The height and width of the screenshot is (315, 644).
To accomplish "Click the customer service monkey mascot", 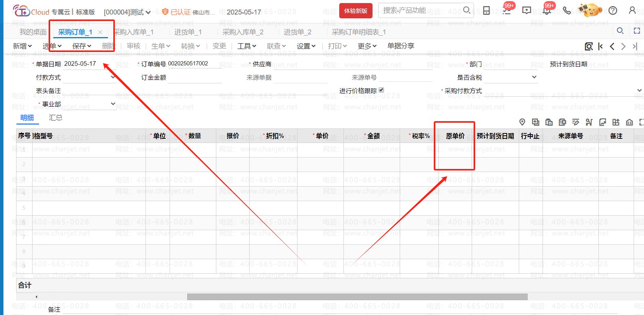I will coord(590,10).
